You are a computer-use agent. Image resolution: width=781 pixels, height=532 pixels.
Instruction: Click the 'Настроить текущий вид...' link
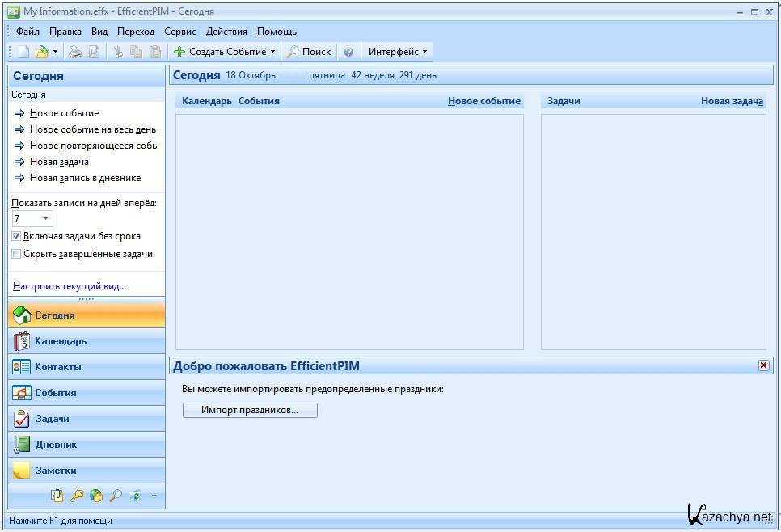(x=70, y=286)
